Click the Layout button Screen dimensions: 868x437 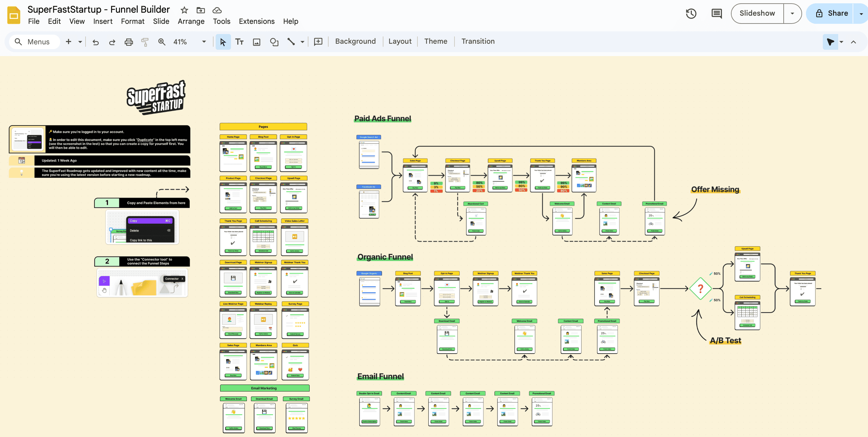click(x=400, y=41)
